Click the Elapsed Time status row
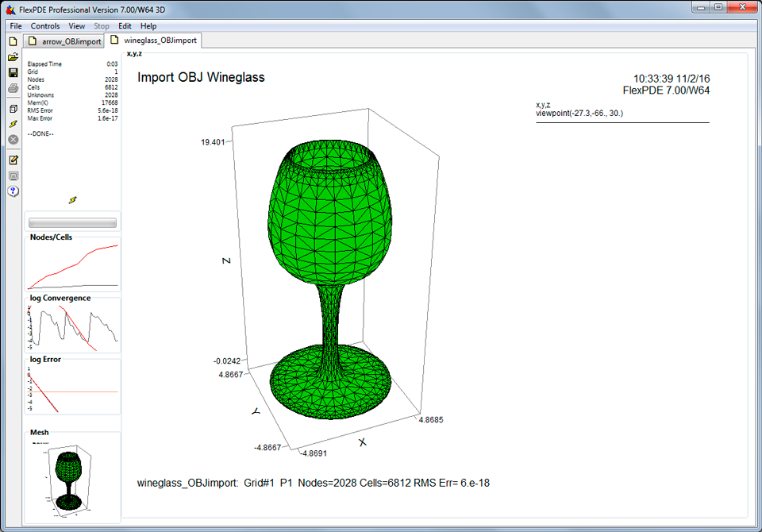 pyautogui.click(x=72, y=64)
